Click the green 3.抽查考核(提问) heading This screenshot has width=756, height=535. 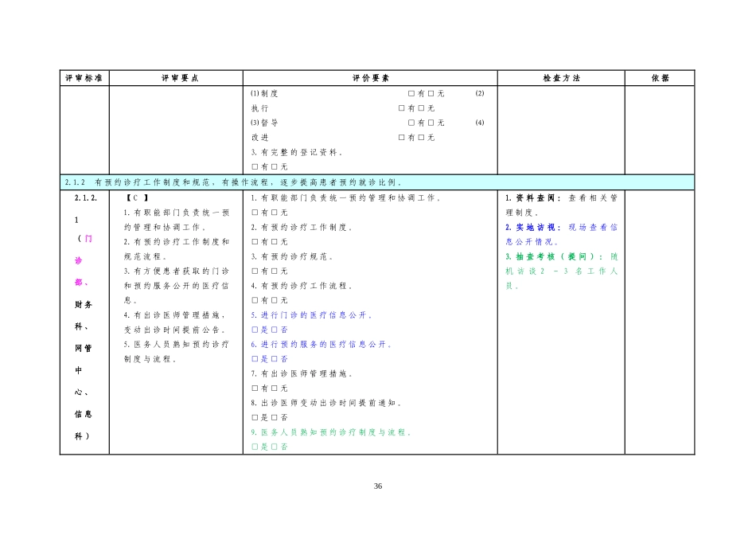[x=555, y=256]
